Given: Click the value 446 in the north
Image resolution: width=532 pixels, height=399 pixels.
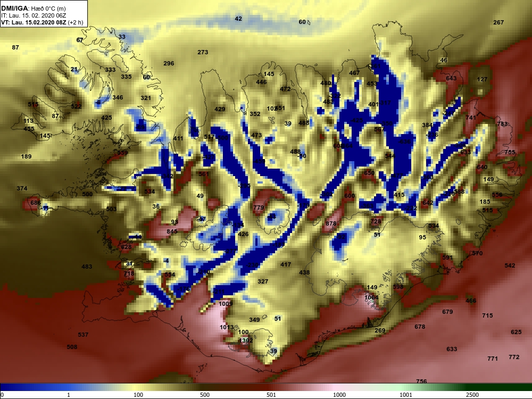Looking at the screenshot, I should pos(261,82).
